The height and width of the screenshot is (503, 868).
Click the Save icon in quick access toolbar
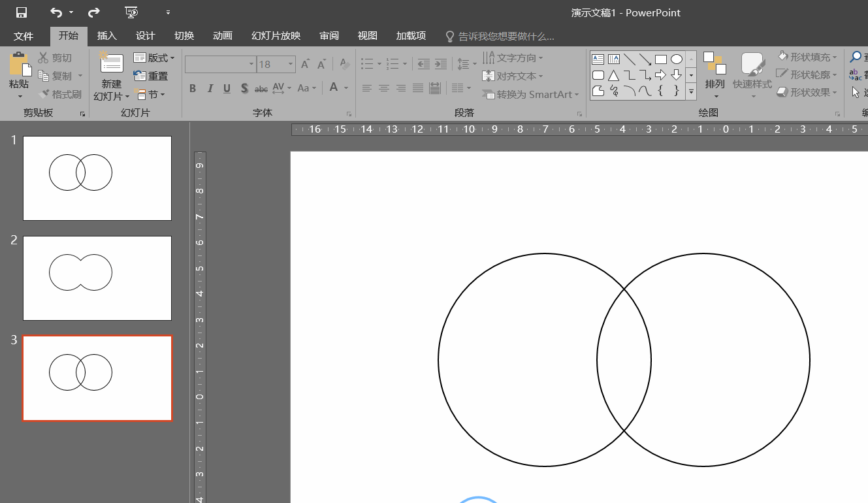[22, 12]
